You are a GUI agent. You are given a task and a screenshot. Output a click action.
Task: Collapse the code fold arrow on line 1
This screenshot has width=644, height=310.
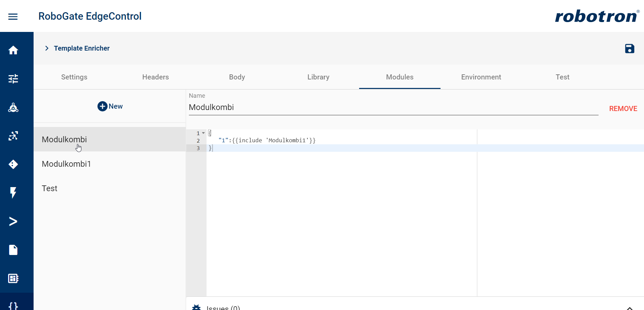tap(203, 133)
